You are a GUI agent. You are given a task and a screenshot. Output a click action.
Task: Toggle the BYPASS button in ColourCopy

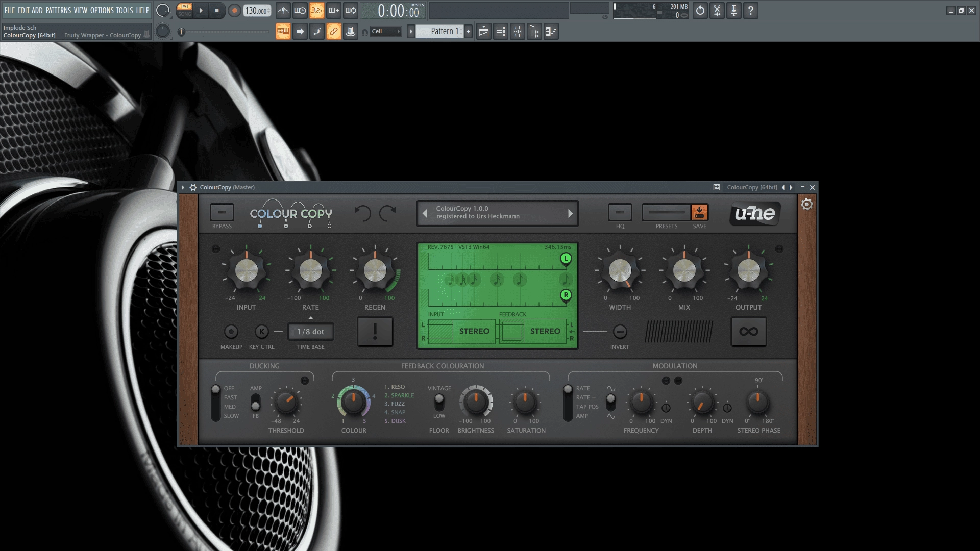click(222, 212)
